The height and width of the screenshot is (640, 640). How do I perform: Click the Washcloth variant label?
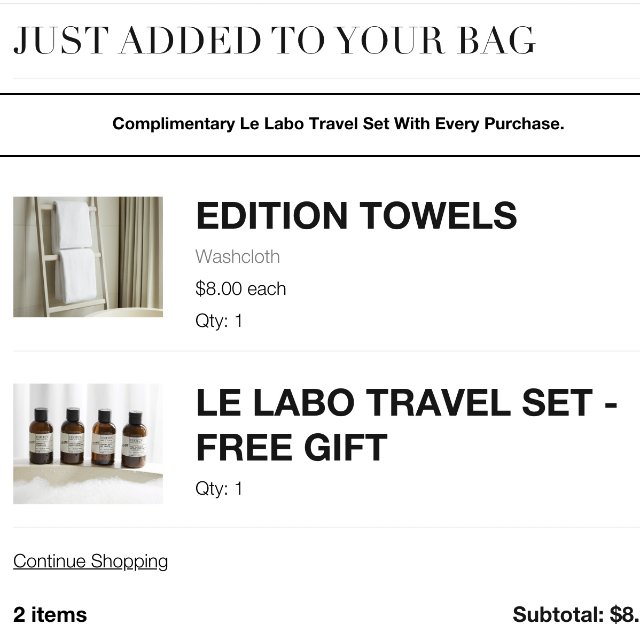pyautogui.click(x=238, y=257)
